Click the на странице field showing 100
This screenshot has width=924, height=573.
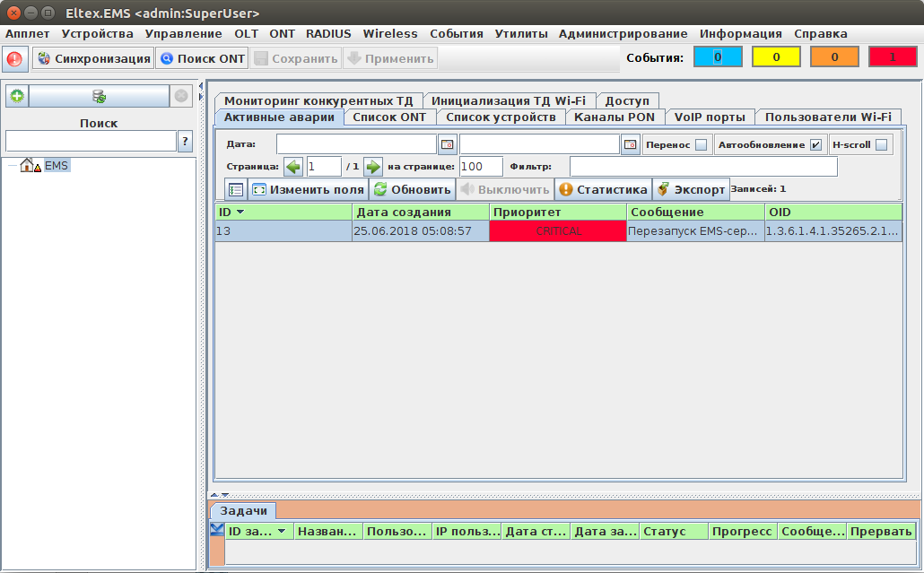(481, 167)
